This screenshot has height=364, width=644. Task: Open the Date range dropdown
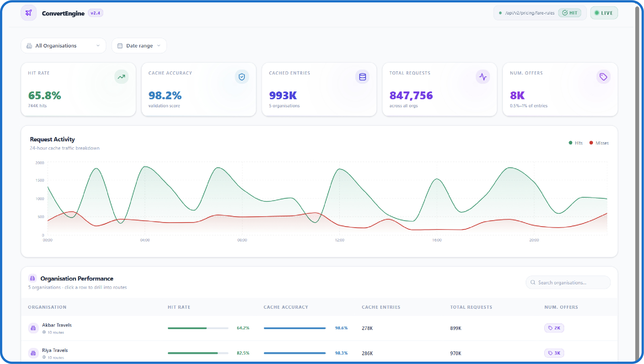(x=139, y=46)
